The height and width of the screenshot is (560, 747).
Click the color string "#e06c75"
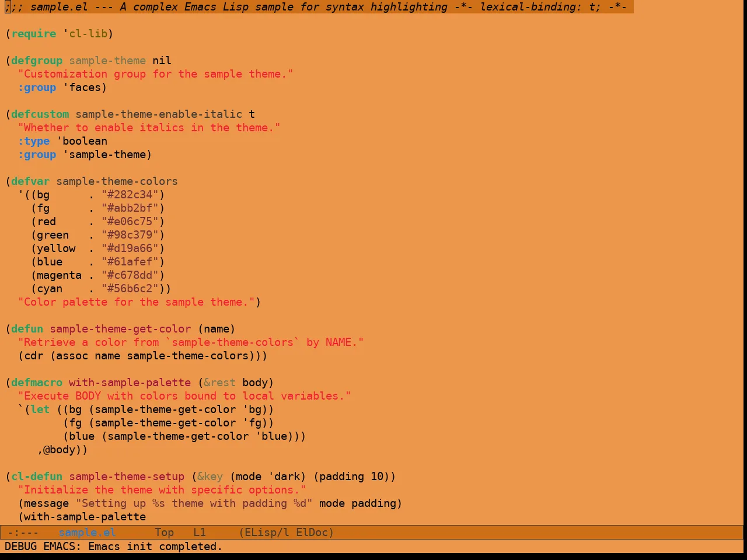[x=130, y=222]
